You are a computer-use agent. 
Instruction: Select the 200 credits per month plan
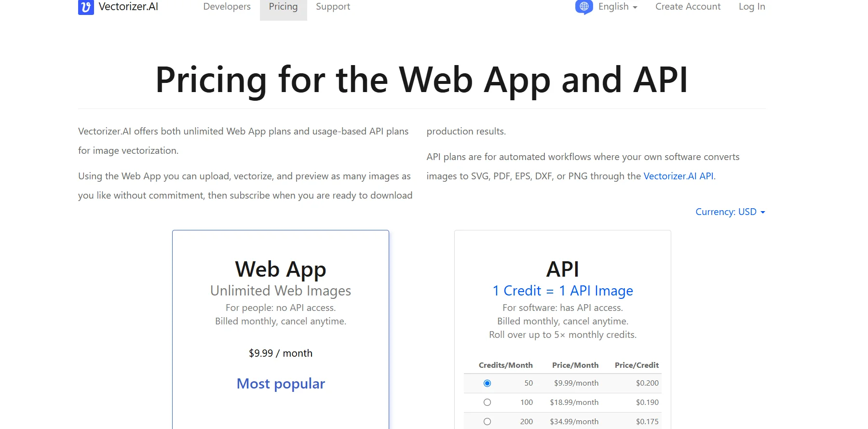tap(487, 422)
